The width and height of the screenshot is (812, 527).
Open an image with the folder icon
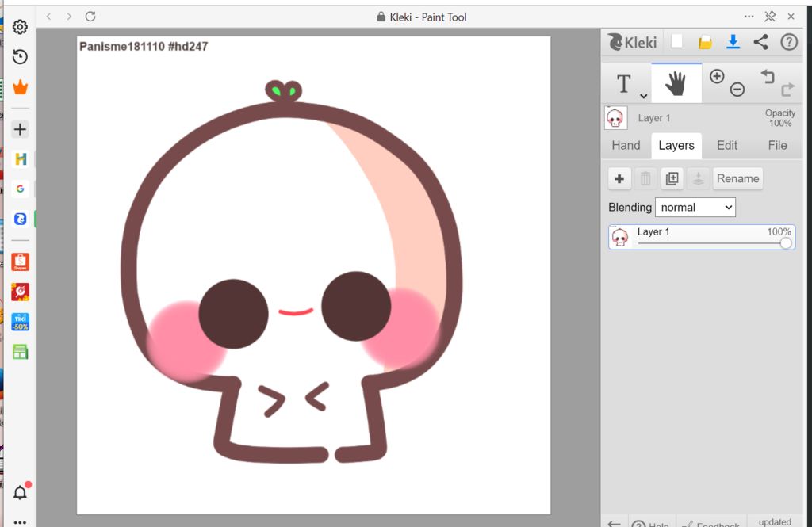coord(705,43)
